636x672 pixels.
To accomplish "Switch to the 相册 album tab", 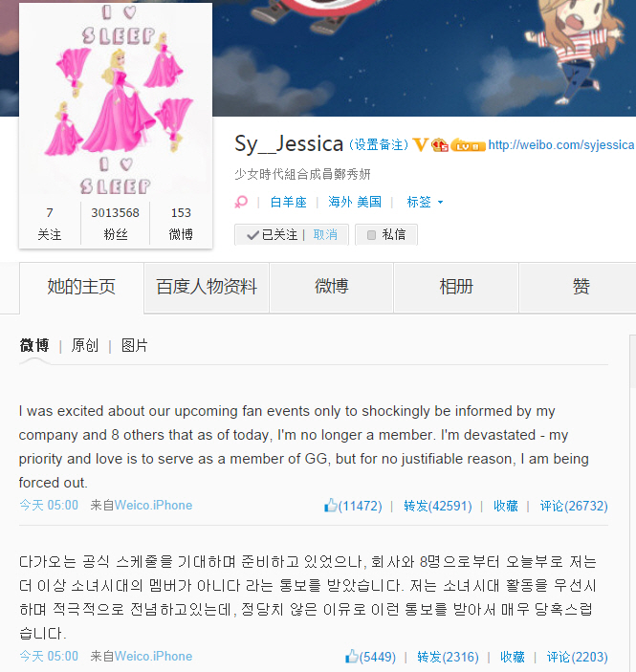I will 456,287.
